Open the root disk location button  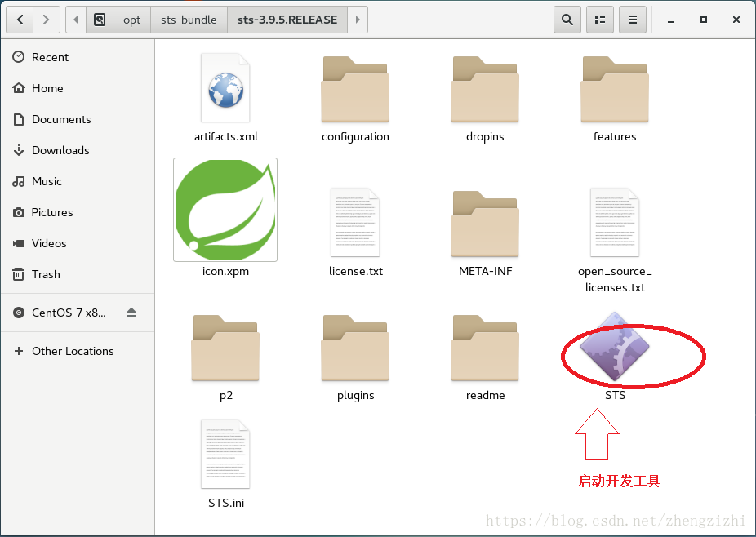[x=100, y=20]
